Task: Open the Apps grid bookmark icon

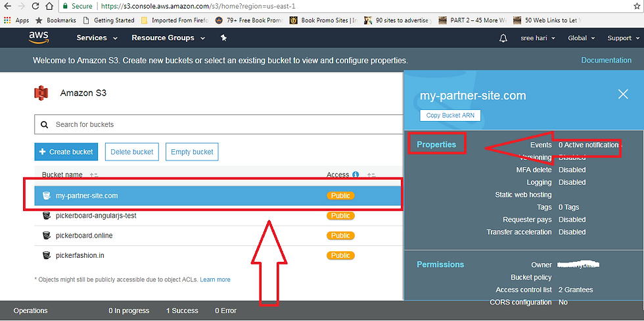Action: click(7, 20)
